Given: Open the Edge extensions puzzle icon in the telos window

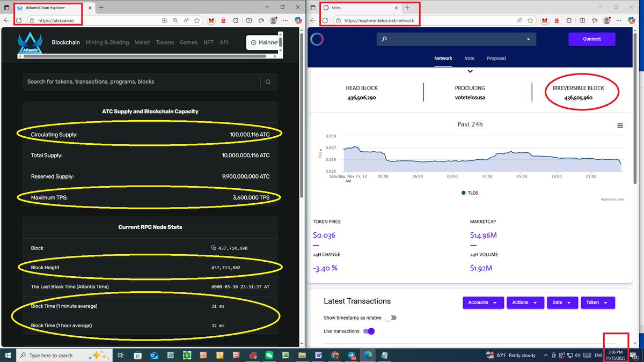Looking at the screenshot, I should [570, 20].
